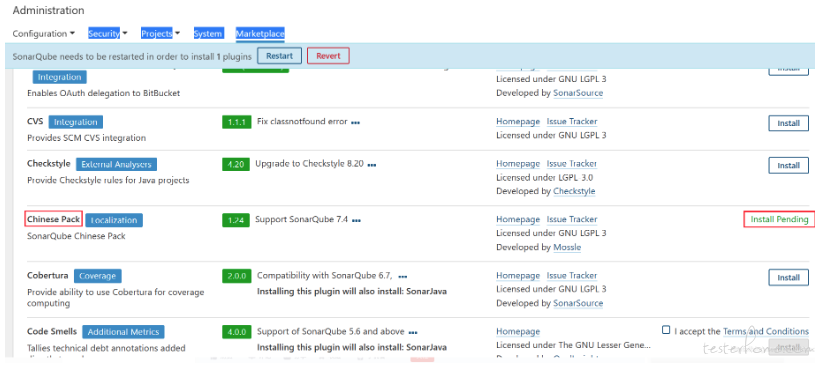This screenshot has height=366, width=815.
Task: Click the CVS version 1.1.1 badge
Action: [x=237, y=122]
